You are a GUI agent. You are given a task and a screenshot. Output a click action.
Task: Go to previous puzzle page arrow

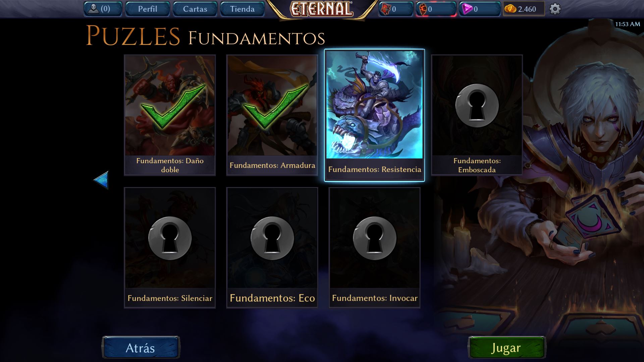point(101,180)
